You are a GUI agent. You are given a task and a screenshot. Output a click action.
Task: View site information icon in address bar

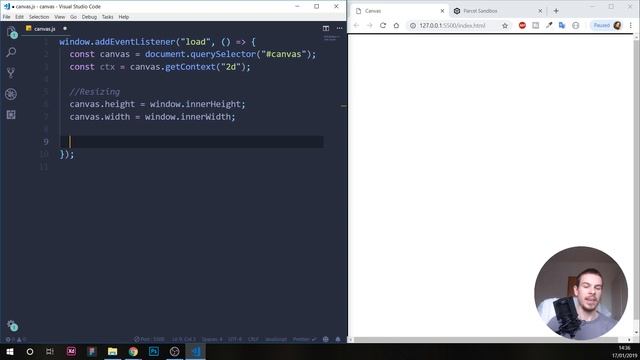(413, 25)
